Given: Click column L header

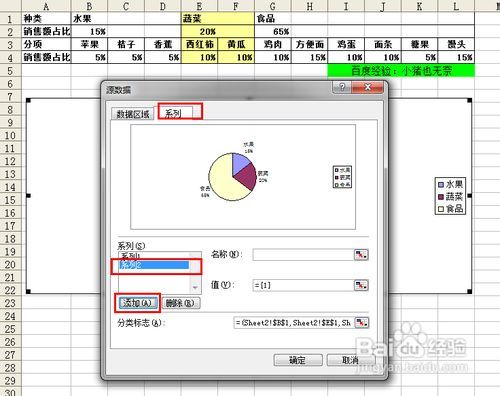Looking at the screenshot, I should (456, 6).
